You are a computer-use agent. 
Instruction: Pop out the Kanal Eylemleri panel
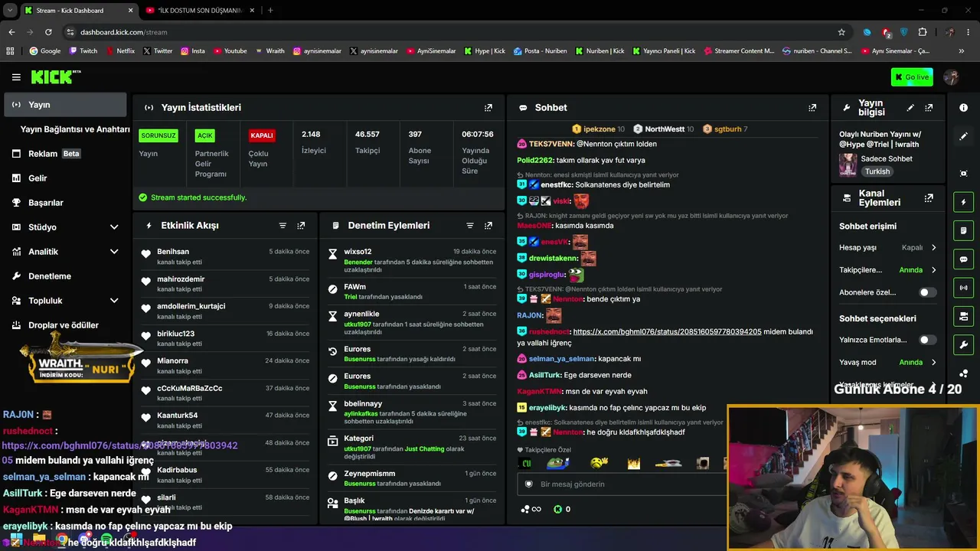[929, 198]
